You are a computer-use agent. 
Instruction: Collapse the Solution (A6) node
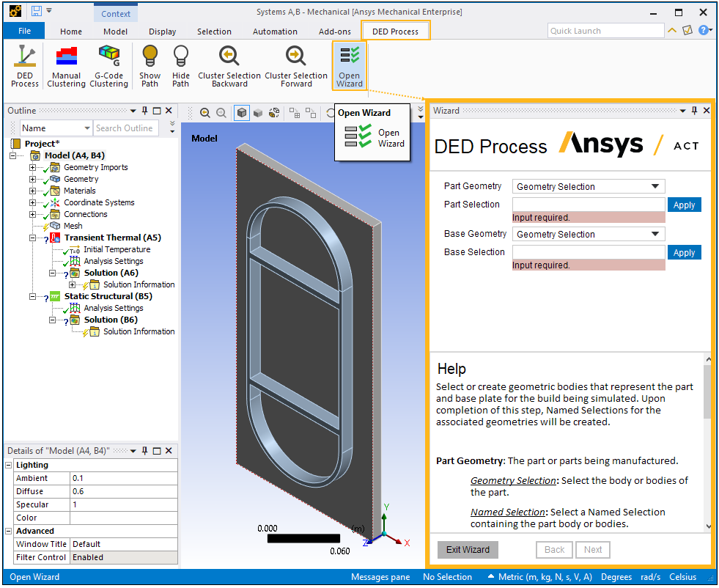click(x=52, y=273)
